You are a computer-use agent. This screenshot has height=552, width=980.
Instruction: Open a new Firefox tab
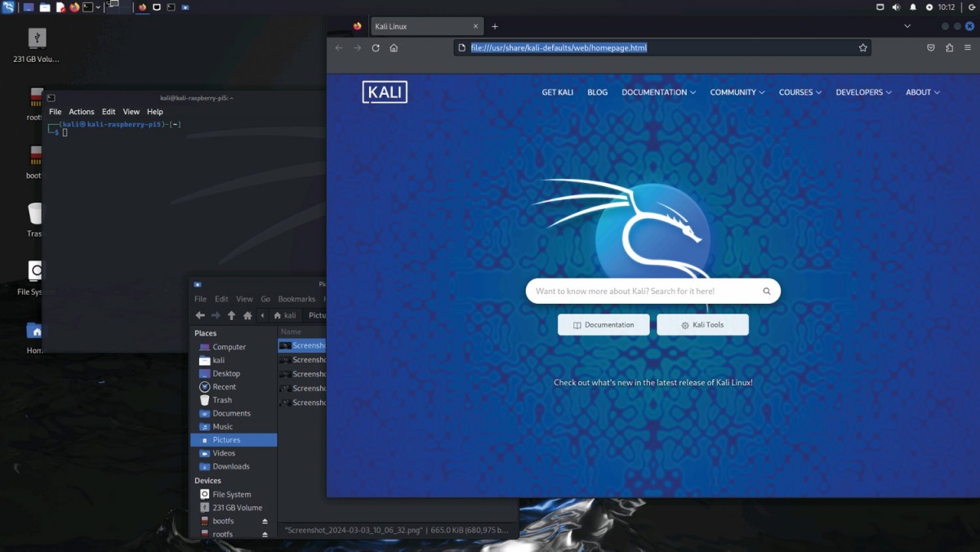pyautogui.click(x=494, y=26)
